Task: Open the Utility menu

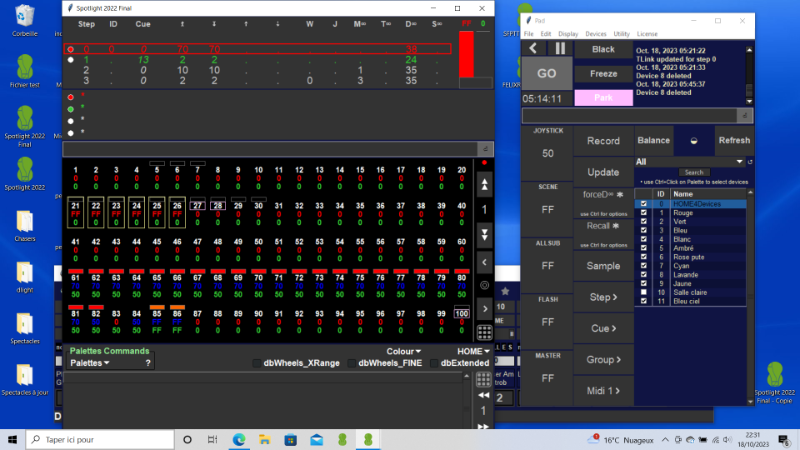Action: [x=622, y=33]
